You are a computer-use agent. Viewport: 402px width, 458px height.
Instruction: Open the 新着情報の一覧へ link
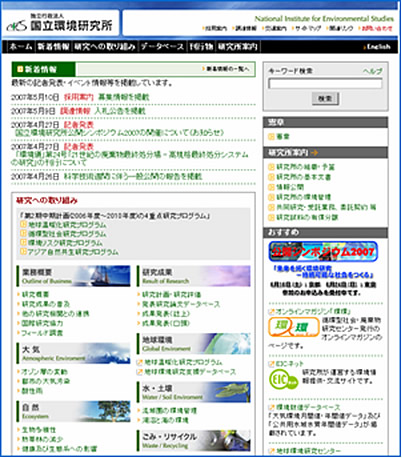pyautogui.click(x=227, y=69)
